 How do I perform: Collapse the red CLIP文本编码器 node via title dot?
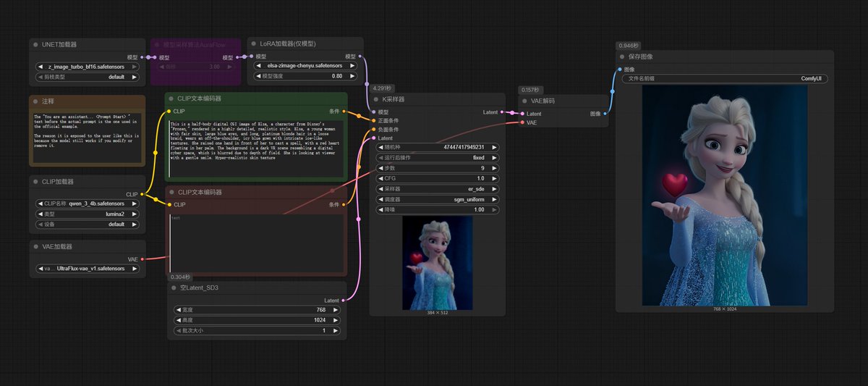pyautogui.click(x=171, y=192)
